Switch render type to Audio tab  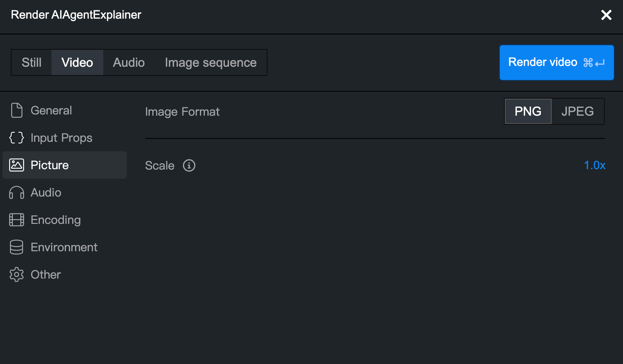pyautogui.click(x=129, y=63)
